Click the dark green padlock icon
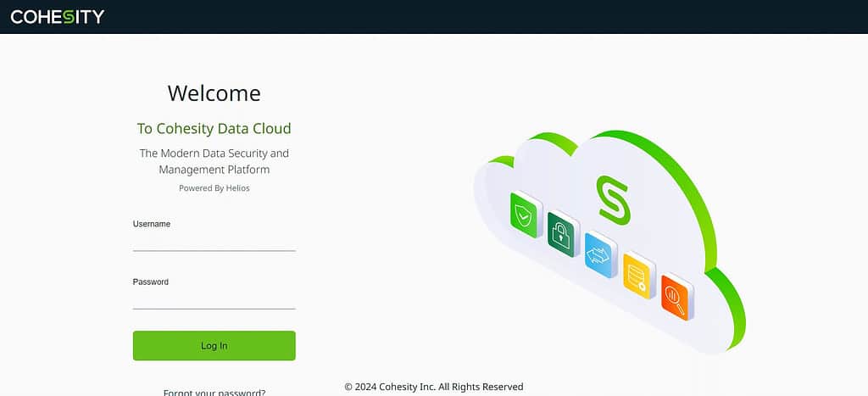Screen dimensions: 868x396 (563, 234)
